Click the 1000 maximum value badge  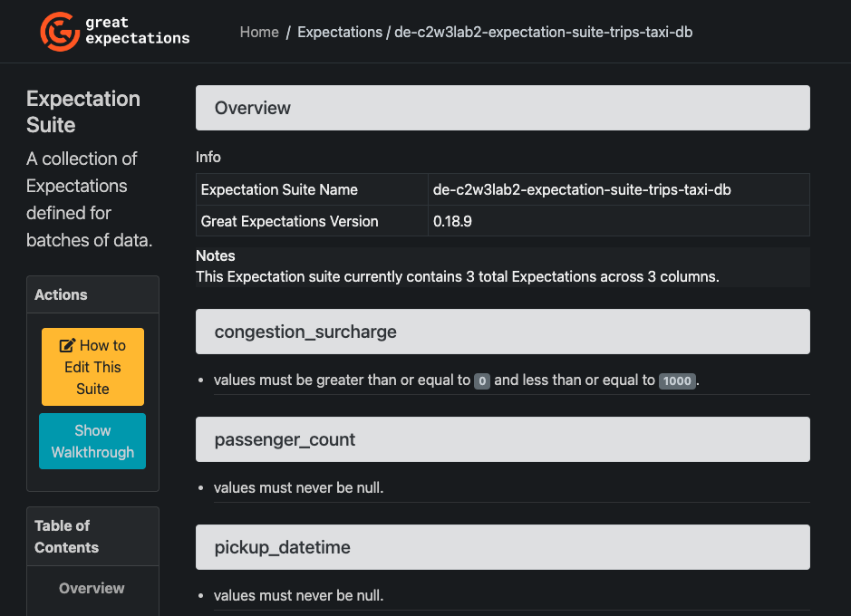click(677, 381)
